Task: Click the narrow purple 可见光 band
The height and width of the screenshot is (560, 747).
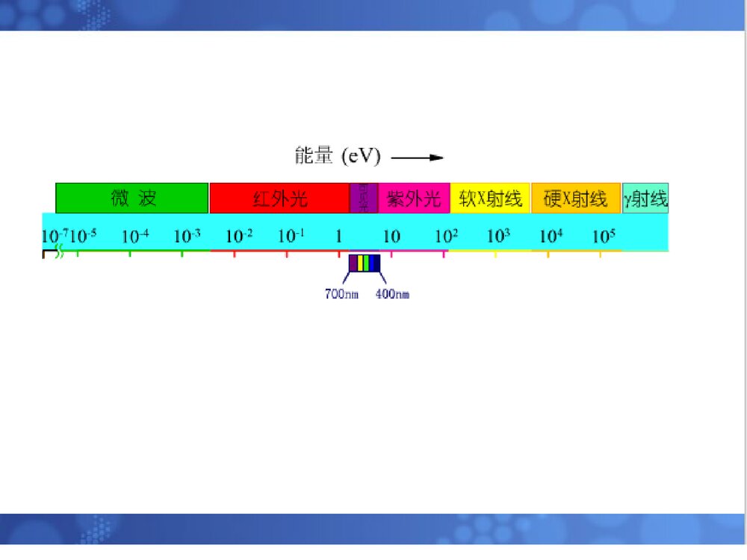Action: tap(364, 198)
